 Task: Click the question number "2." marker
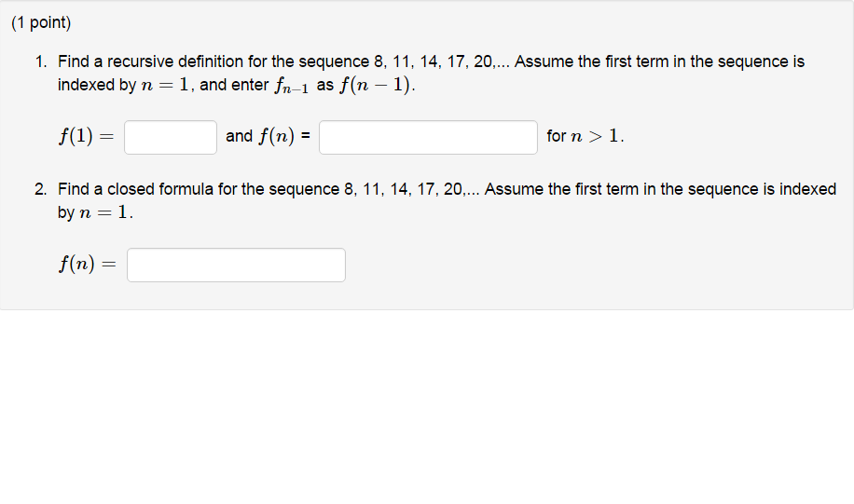[41, 189]
